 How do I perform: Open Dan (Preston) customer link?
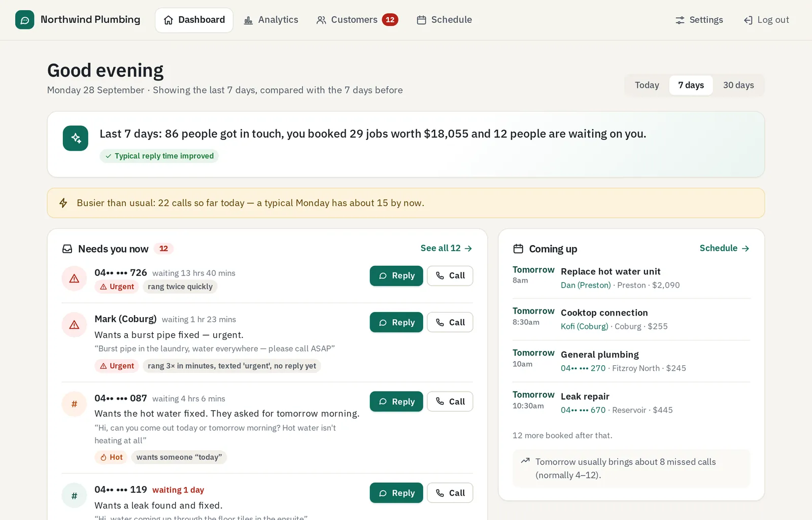click(586, 285)
